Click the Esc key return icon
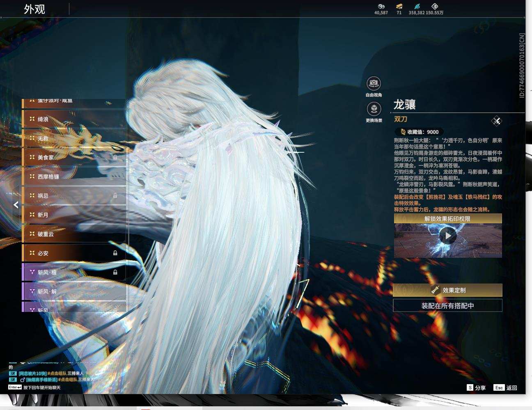Viewport: 532px width, 410px height. point(499,387)
